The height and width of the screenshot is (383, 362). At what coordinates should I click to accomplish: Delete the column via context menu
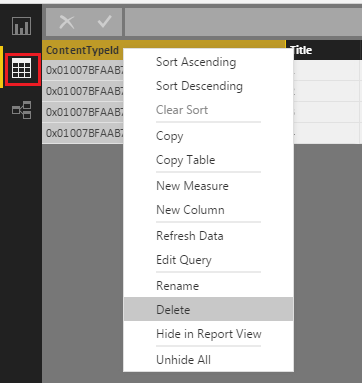[209, 309]
